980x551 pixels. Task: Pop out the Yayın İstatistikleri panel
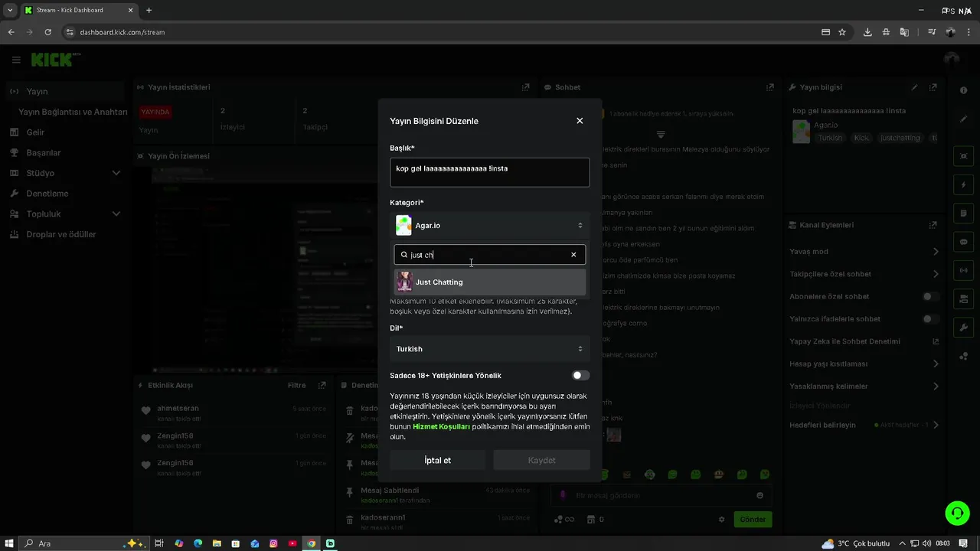(525, 87)
